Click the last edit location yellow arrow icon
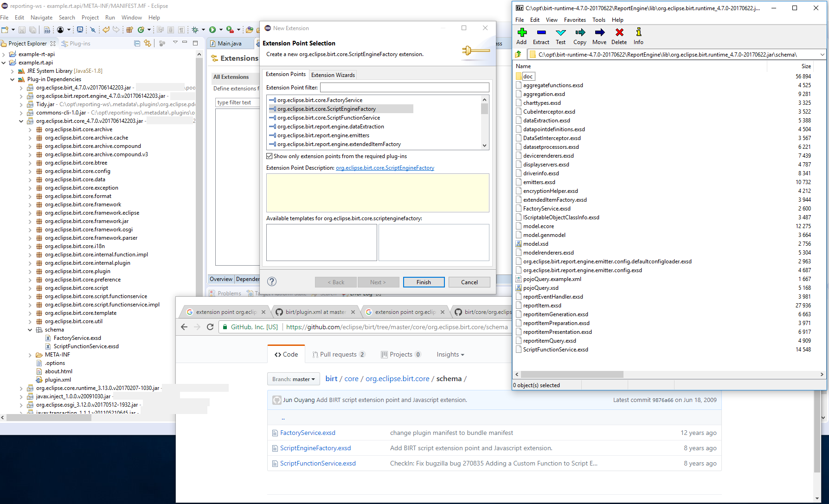The image size is (829, 504). click(x=106, y=30)
